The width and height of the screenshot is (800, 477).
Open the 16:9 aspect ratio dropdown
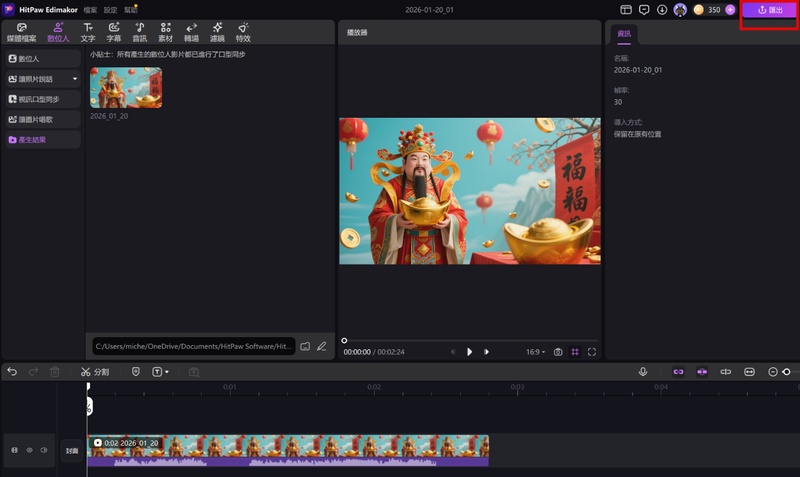[x=535, y=352]
